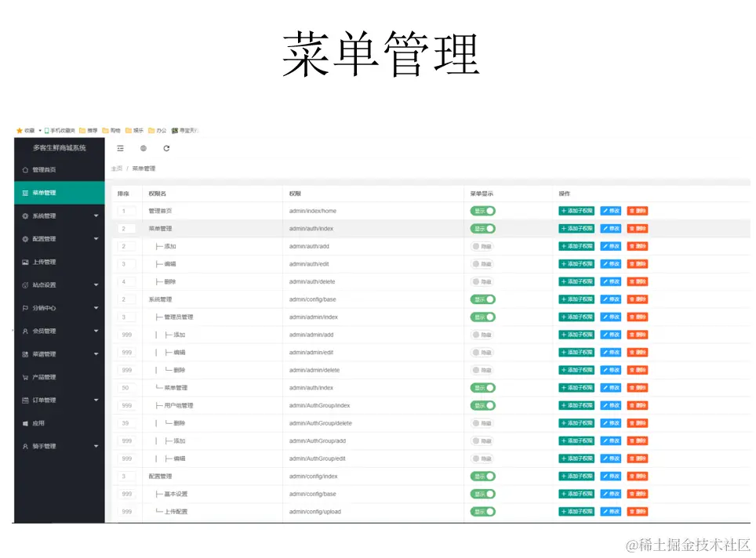This screenshot has width=756, height=558.
Task: Expand the 订单管理 sidebar submenu
Action: pos(45,400)
